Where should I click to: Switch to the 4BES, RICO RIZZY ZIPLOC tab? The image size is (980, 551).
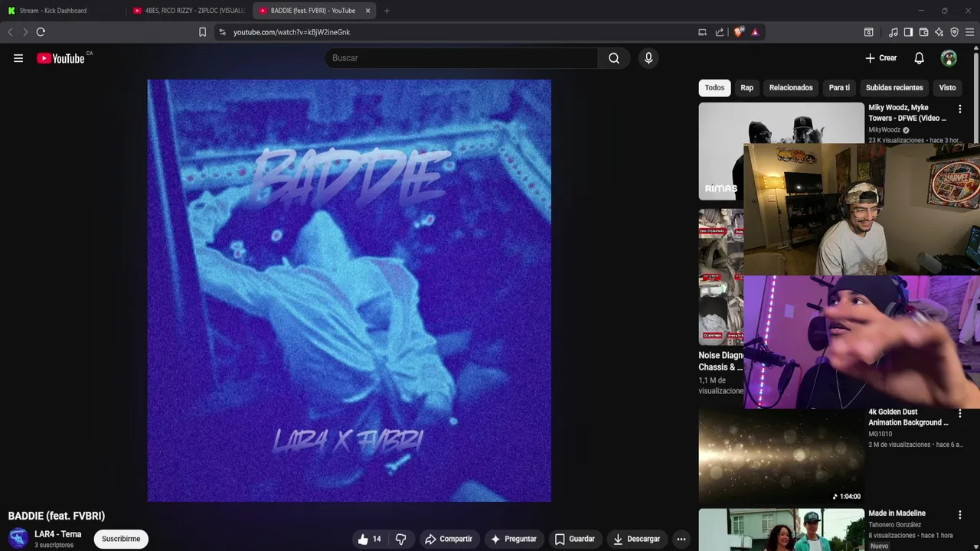click(x=188, y=11)
